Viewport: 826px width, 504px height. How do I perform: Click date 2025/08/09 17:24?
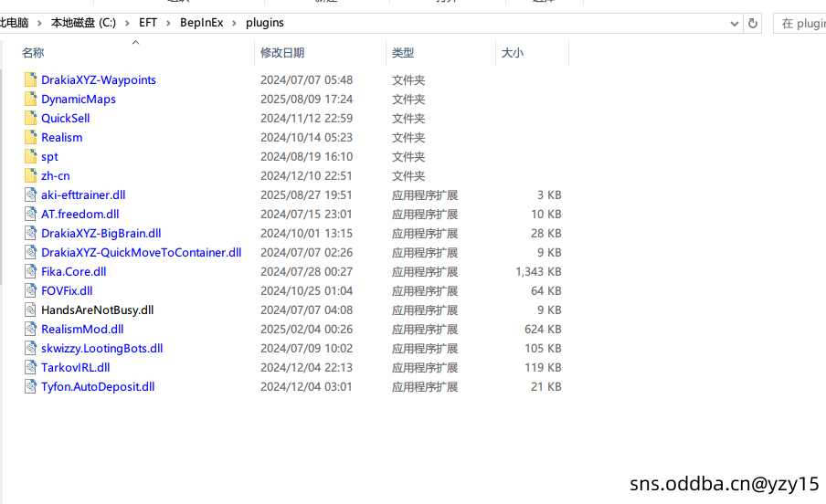307,99
